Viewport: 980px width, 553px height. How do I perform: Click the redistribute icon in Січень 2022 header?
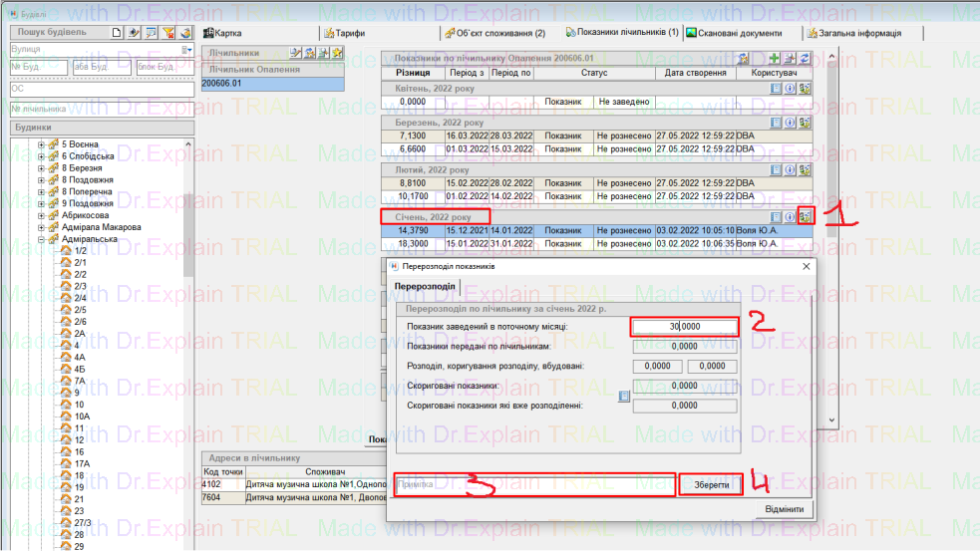click(804, 216)
